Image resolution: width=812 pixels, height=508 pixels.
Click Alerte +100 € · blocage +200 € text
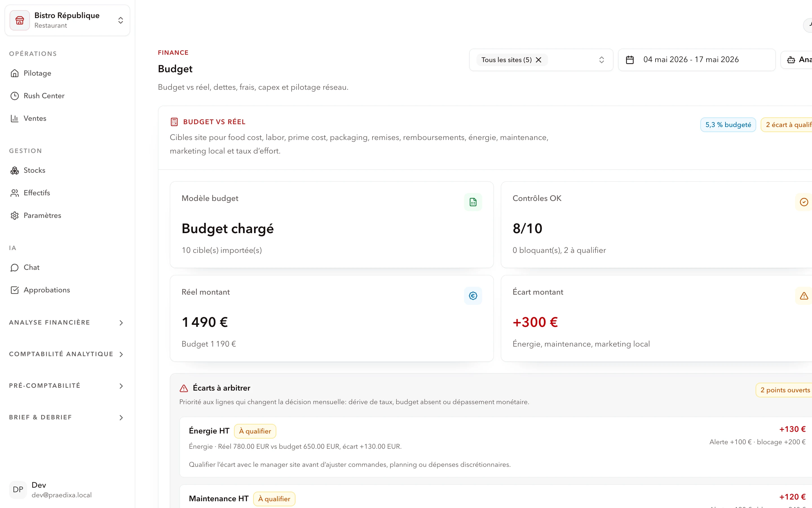click(758, 442)
